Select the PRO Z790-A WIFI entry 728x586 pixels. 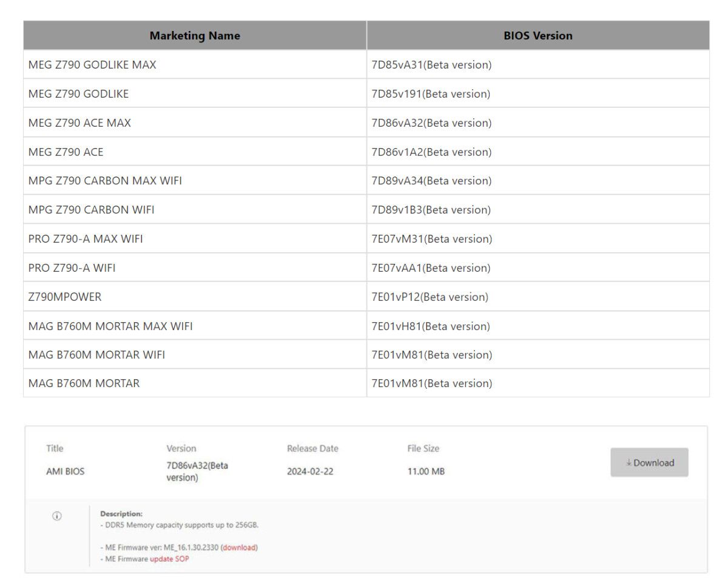pos(78,268)
